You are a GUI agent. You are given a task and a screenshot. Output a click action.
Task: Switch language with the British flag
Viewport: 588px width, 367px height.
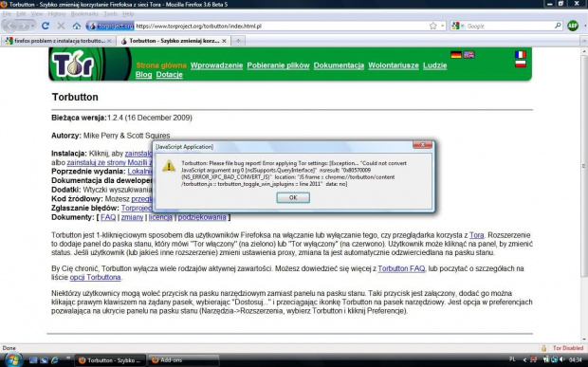469,55
